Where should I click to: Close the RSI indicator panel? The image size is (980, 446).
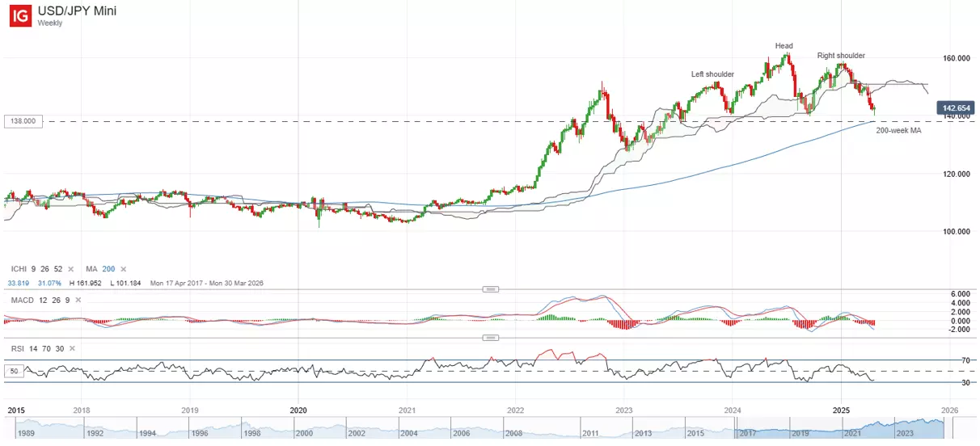pos(71,348)
